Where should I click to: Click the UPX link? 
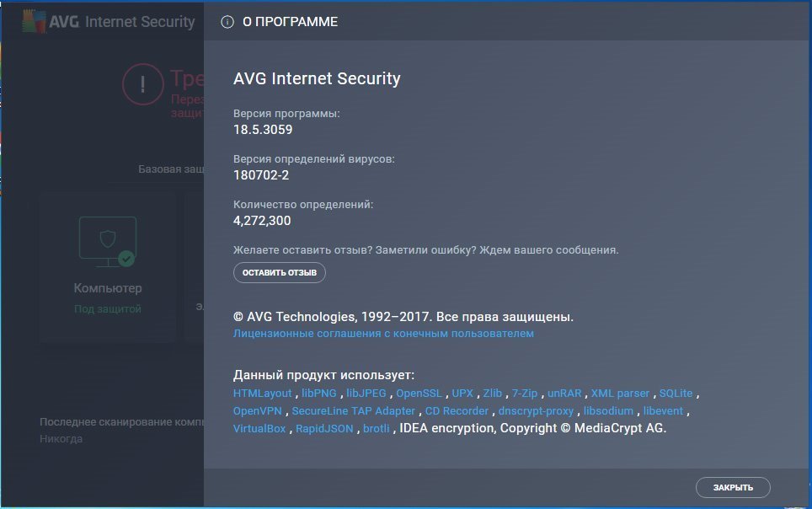(462, 394)
